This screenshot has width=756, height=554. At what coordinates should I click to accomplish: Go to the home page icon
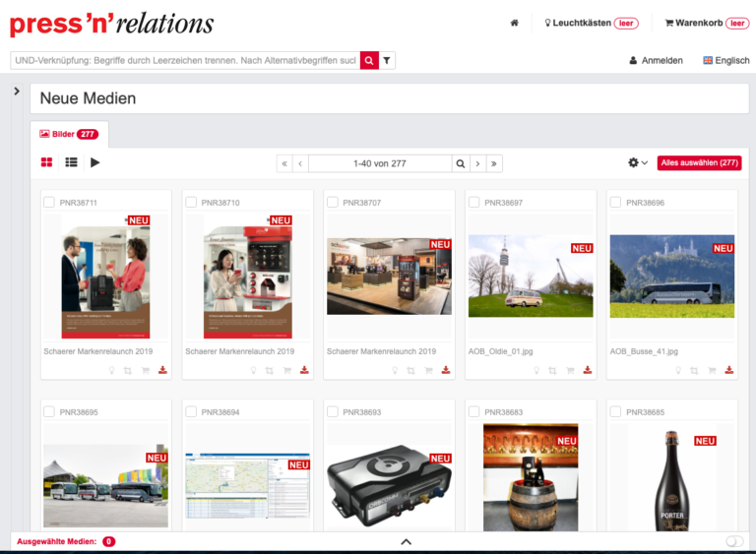(515, 23)
